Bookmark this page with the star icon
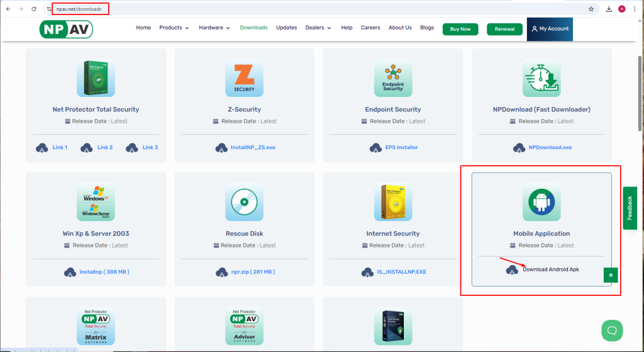This screenshot has width=644, height=352. (591, 9)
